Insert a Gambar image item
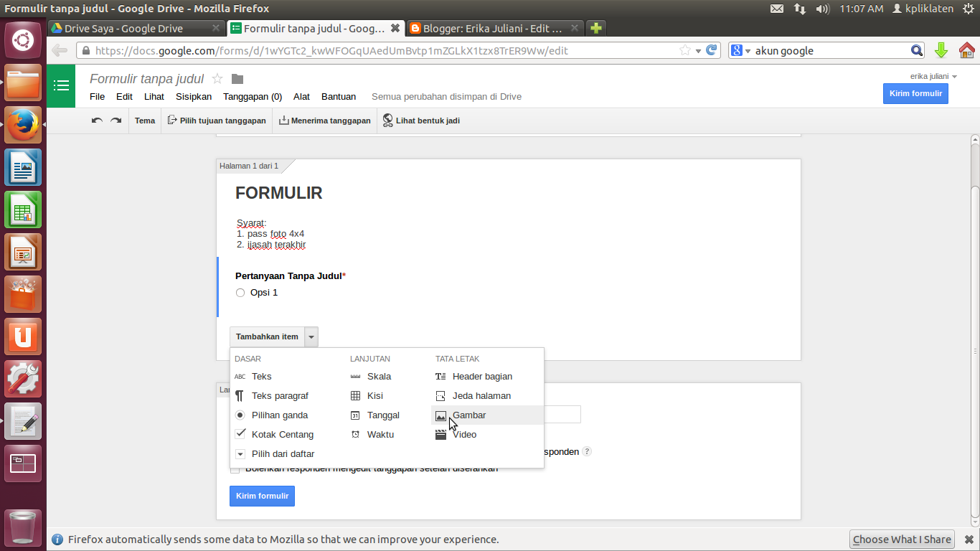 pos(487,415)
